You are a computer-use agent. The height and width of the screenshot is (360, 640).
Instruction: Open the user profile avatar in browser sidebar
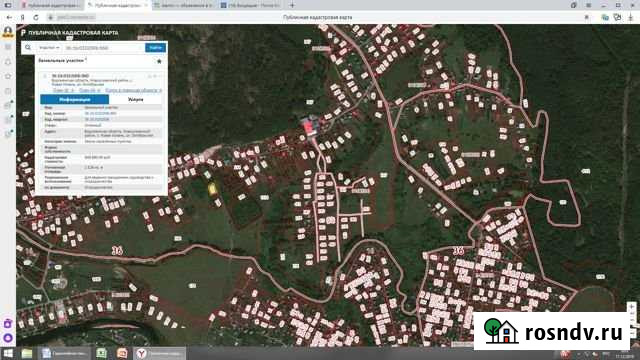[x=8, y=32]
